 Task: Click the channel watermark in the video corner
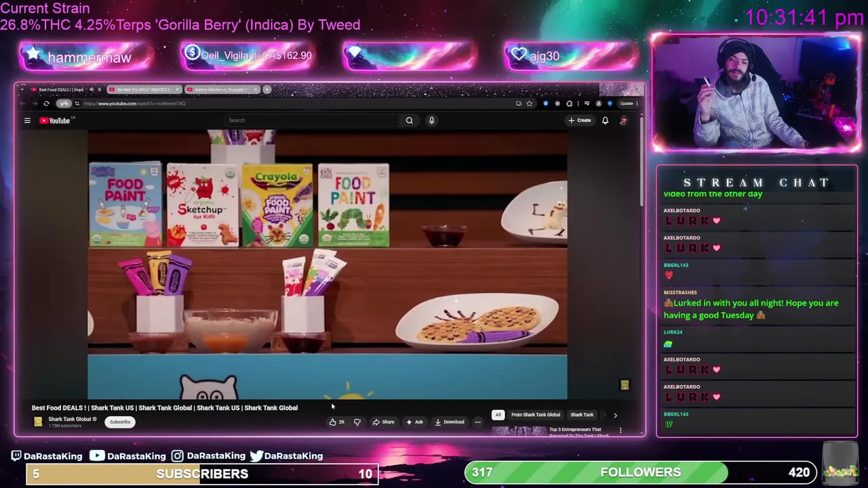625,385
